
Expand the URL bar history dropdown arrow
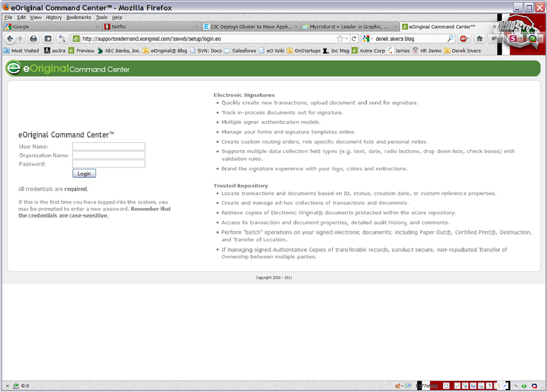click(347, 38)
